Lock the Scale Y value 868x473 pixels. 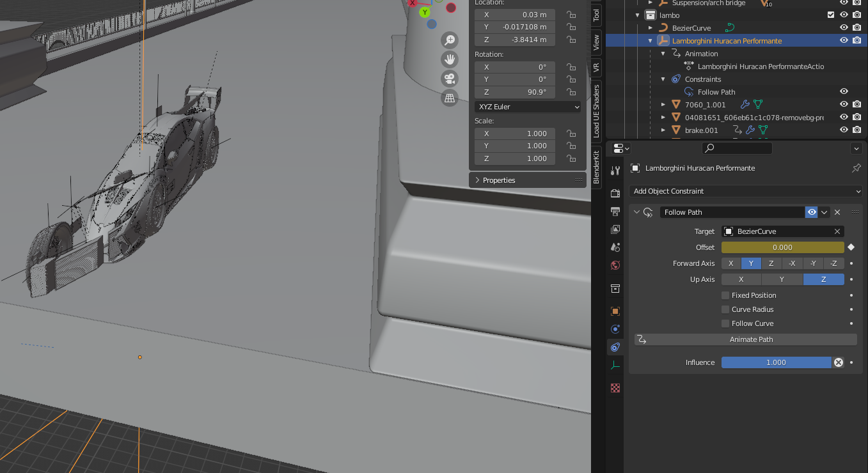point(571,146)
